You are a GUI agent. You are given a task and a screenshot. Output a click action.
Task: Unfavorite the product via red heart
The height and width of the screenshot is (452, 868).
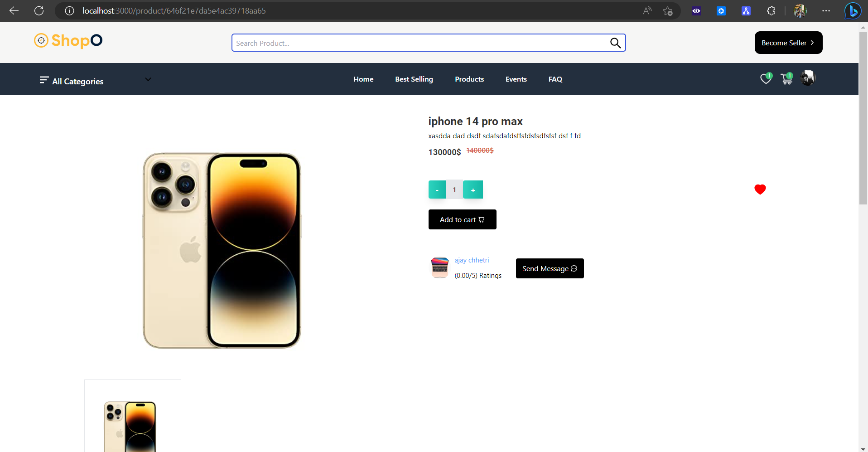760,190
